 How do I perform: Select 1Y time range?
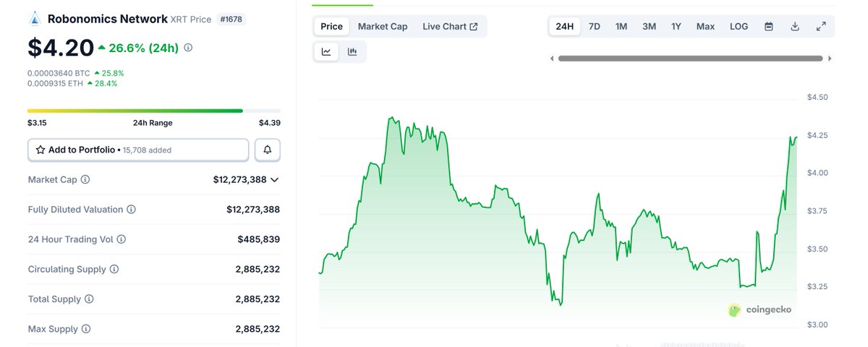(x=676, y=26)
